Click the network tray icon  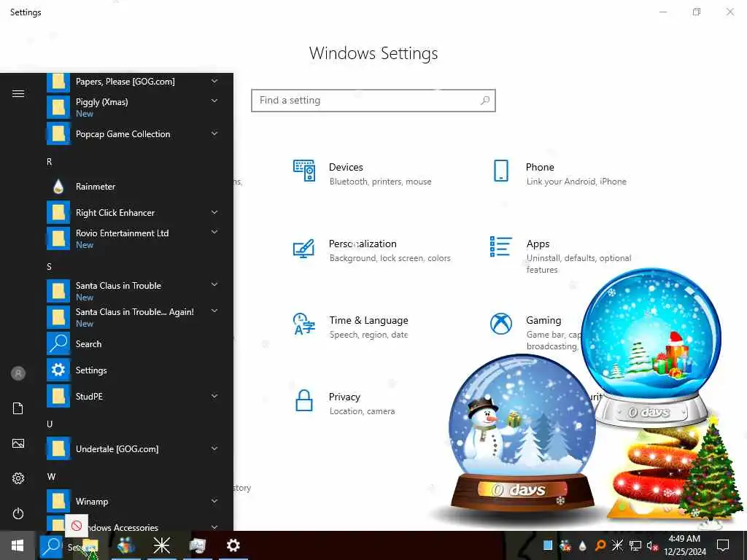(x=635, y=545)
